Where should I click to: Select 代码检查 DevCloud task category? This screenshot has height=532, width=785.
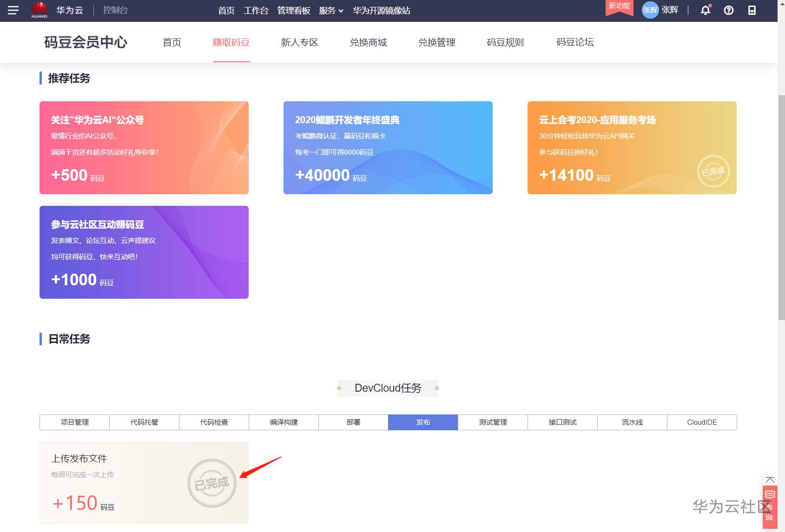214,422
